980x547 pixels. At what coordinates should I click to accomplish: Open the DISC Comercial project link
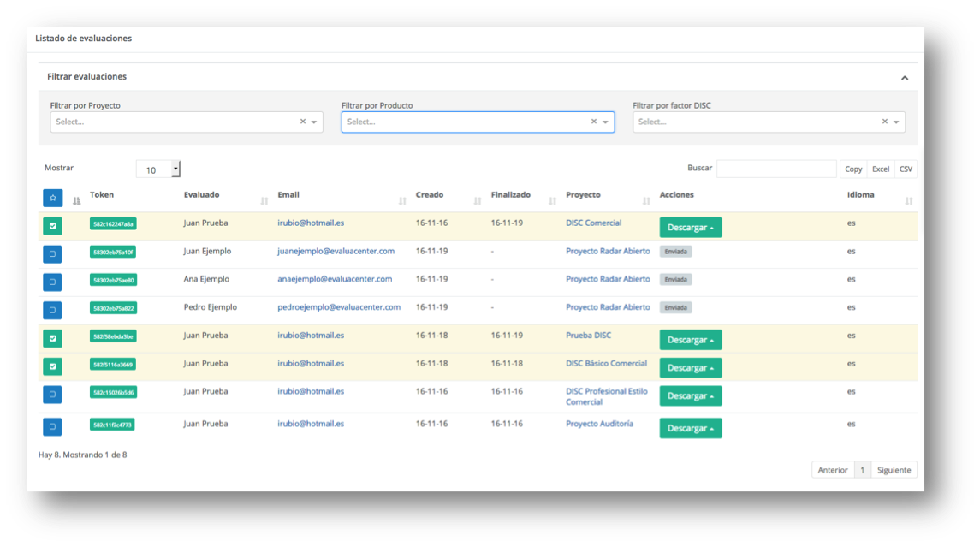tap(593, 223)
